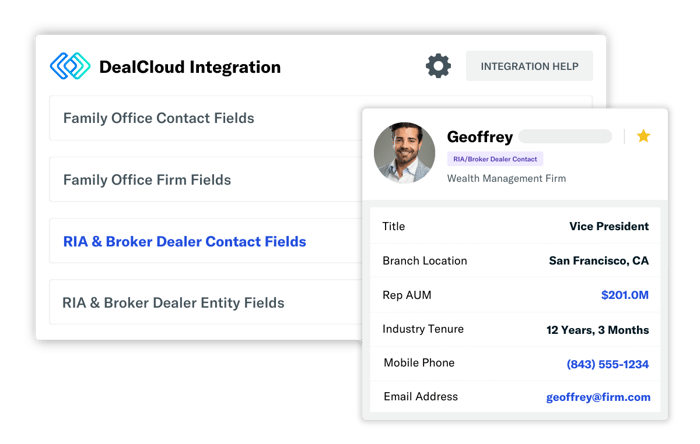Open the geoffrey@firm.com email link

pos(598,397)
